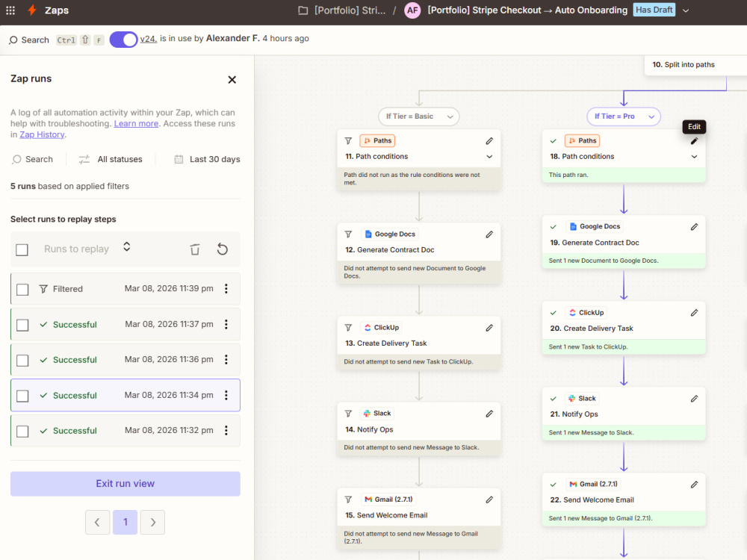Open more options for the 11:34 pm run

click(x=226, y=395)
